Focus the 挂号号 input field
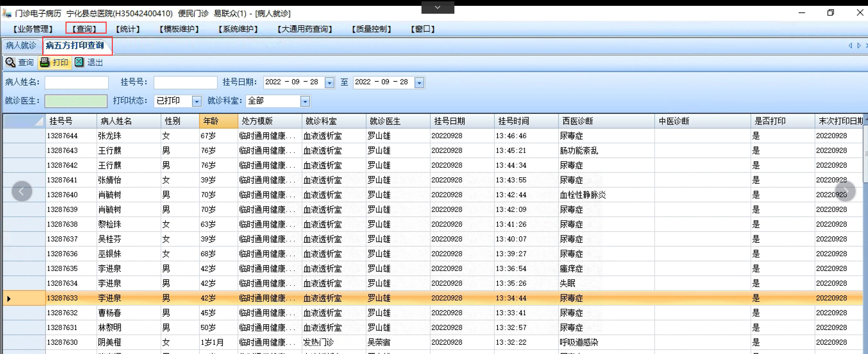 pyautogui.click(x=186, y=82)
